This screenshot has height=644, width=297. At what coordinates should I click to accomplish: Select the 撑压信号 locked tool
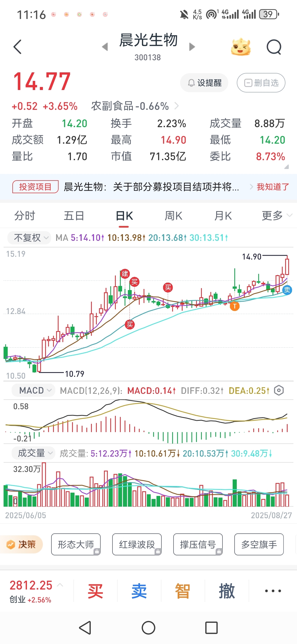coord(198,544)
